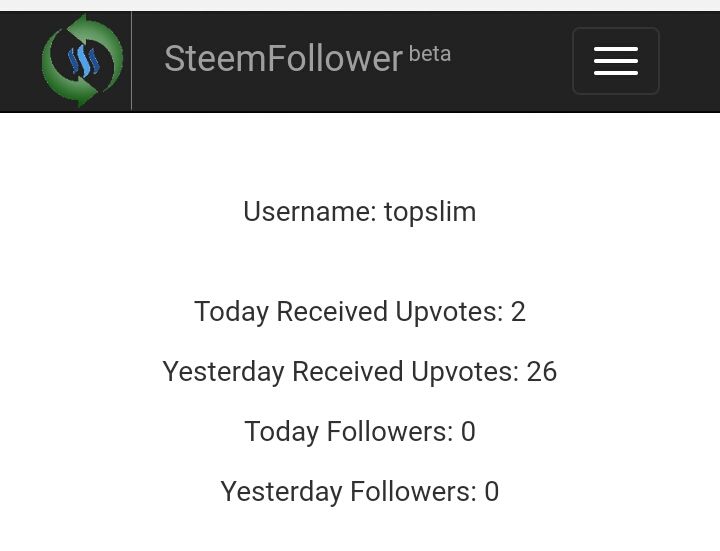Click the Today Followers count value
The width and height of the screenshot is (720, 551).
click(x=468, y=432)
